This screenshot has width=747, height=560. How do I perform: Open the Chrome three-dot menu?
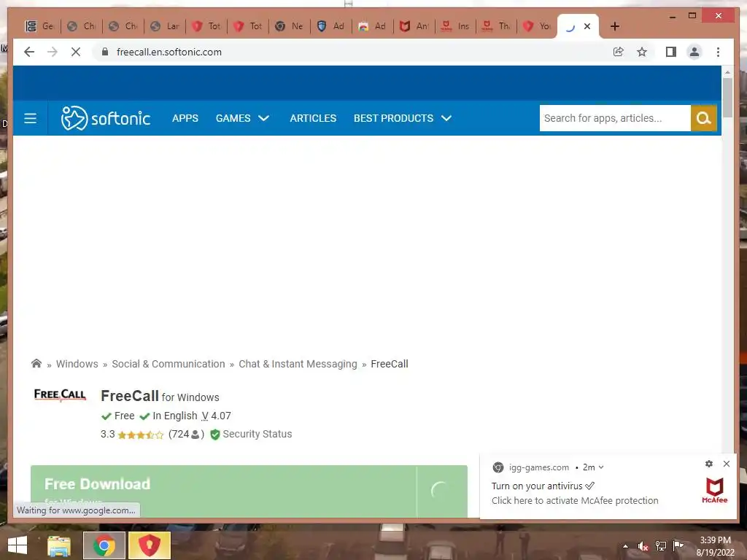(x=719, y=52)
